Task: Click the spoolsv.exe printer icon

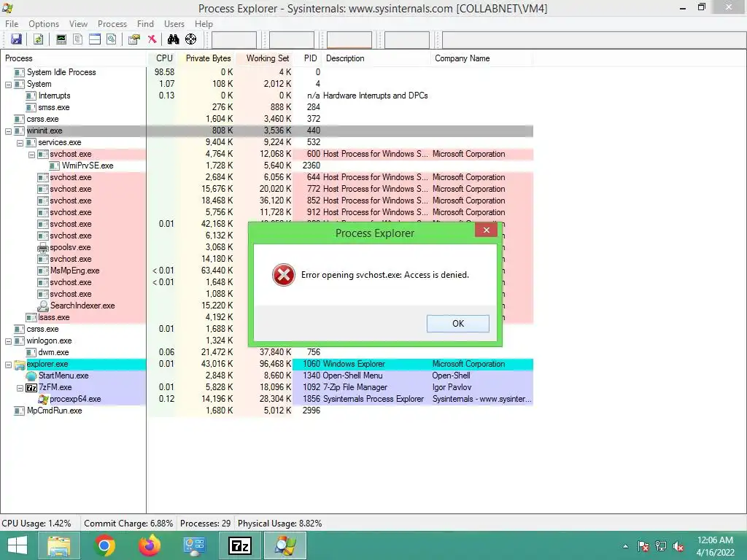Action: click(x=43, y=247)
